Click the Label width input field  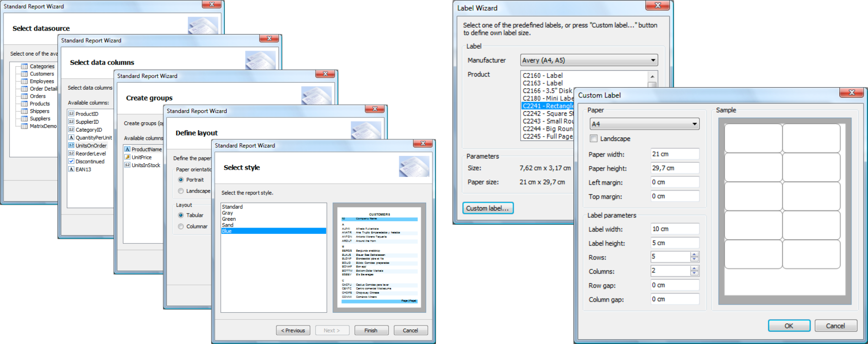(674, 229)
